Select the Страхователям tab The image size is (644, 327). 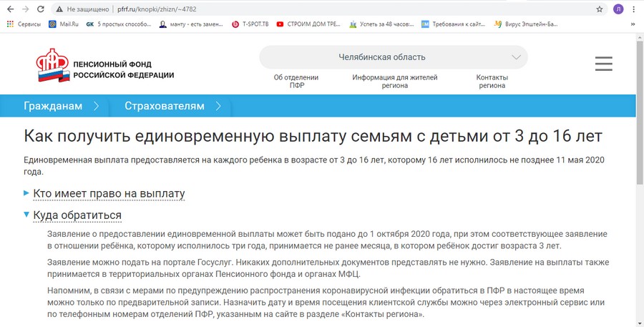point(165,106)
